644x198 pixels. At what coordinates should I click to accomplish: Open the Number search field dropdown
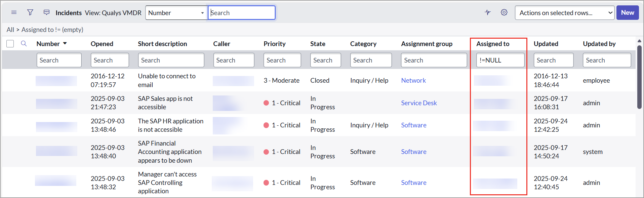point(176,13)
